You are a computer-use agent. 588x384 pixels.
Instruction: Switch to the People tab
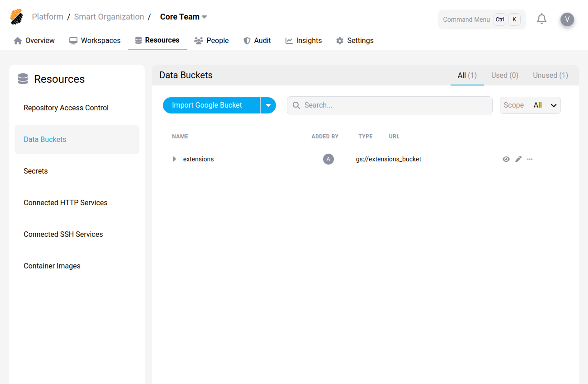(211, 40)
